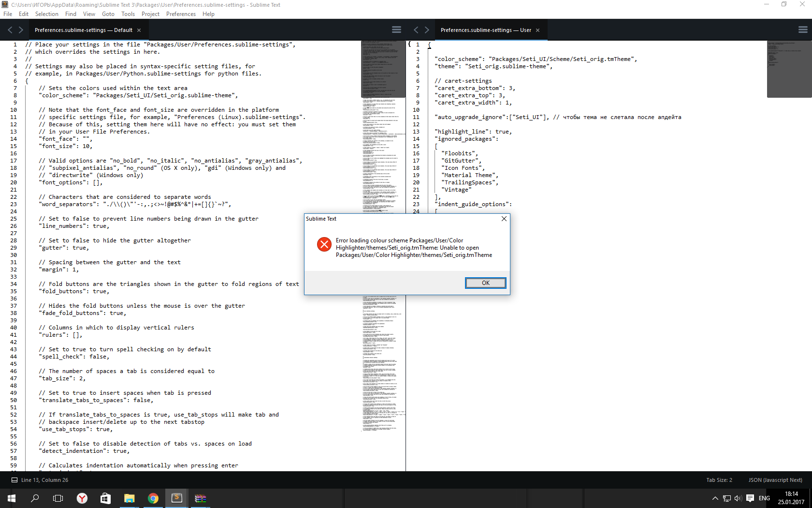The height and width of the screenshot is (508, 812).
Task: Click "word_separators" line in Default settings
Action: point(135,204)
